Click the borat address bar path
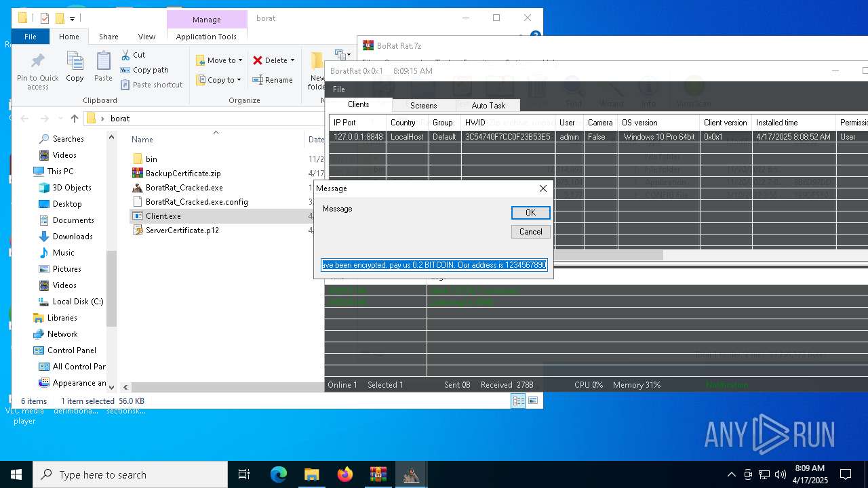The height and width of the screenshot is (488, 868). (x=120, y=118)
